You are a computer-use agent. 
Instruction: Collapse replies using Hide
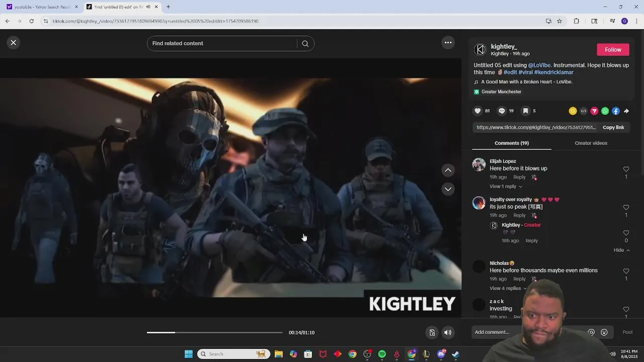(621, 250)
